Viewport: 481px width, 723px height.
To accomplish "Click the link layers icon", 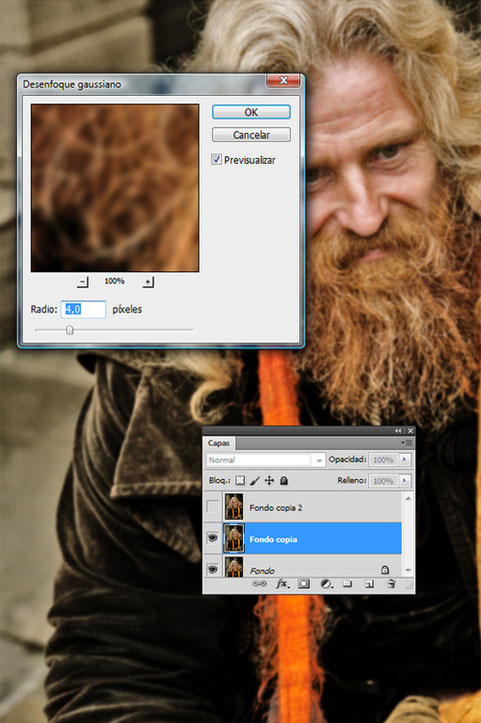I will pos(259,584).
